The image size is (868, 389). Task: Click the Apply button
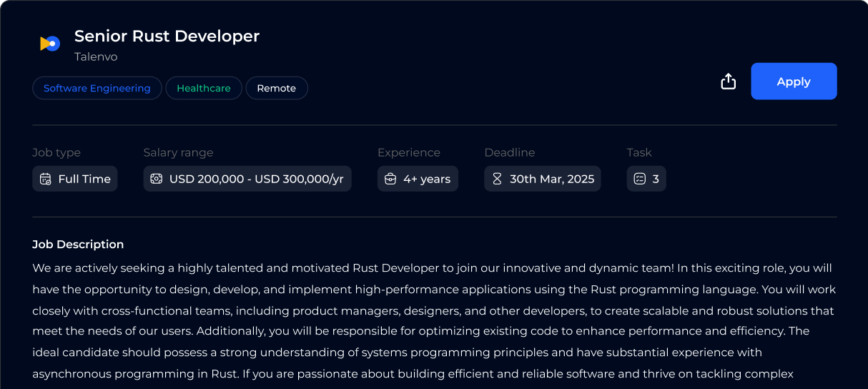pyautogui.click(x=794, y=82)
